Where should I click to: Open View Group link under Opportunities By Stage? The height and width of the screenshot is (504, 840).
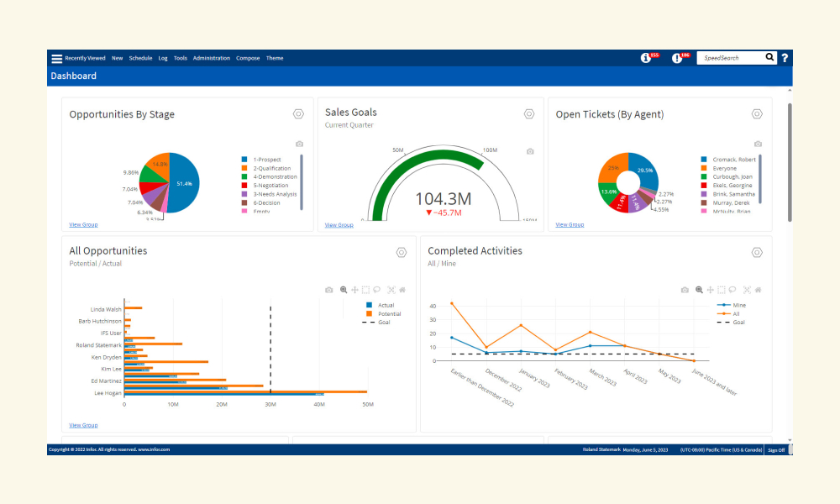83,224
